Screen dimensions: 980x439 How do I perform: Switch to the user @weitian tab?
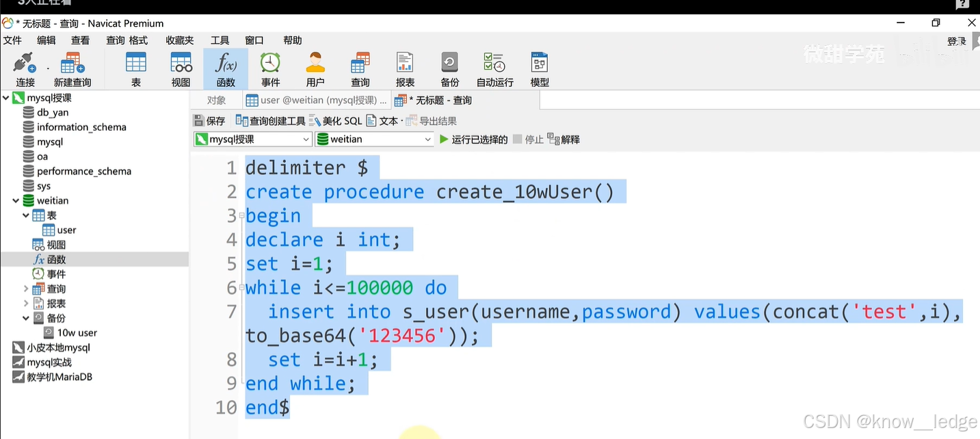pyautogui.click(x=316, y=101)
